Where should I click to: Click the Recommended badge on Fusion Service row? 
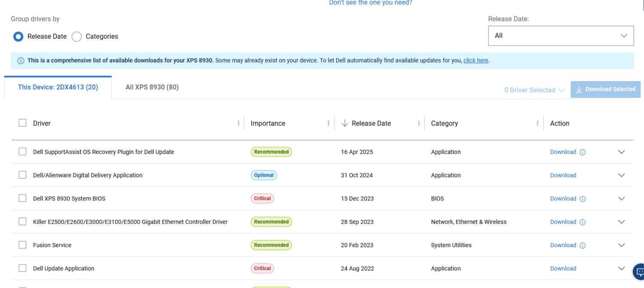point(271,245)
